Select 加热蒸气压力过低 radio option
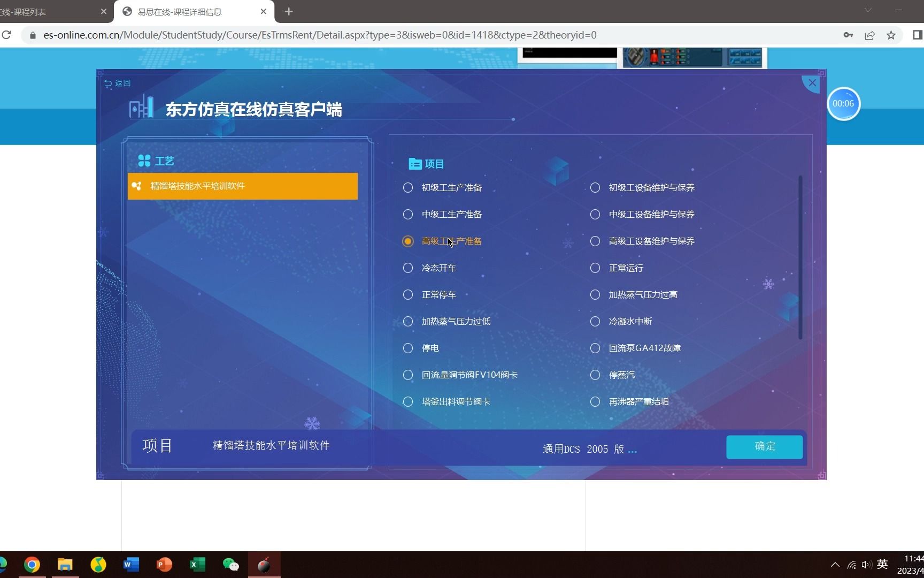This screenshot has width=924, height=578. click(408, 322)
